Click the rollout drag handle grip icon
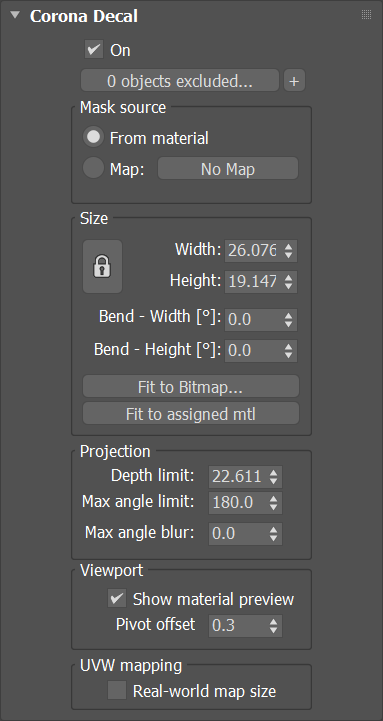 coord(366,15)
